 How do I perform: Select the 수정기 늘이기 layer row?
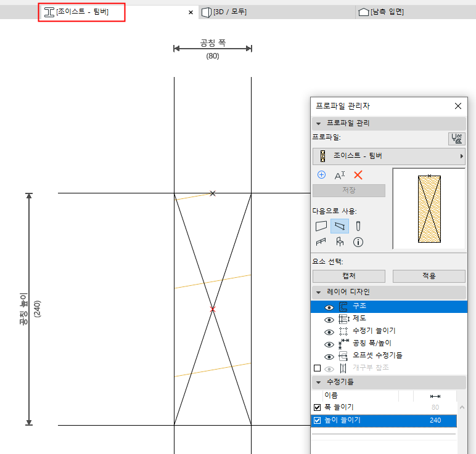(389, 331)
